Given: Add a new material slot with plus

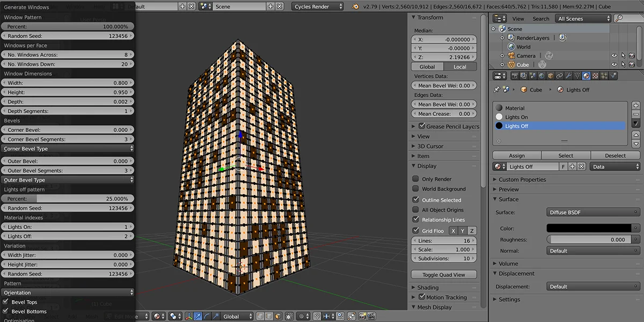Looking at the screenshot, I should [x=636, y=105].
